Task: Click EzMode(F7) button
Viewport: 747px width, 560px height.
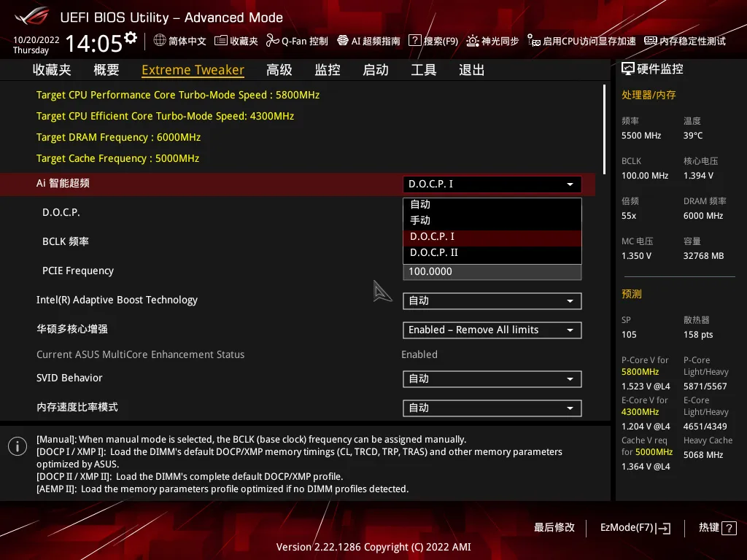Action: 635,528
